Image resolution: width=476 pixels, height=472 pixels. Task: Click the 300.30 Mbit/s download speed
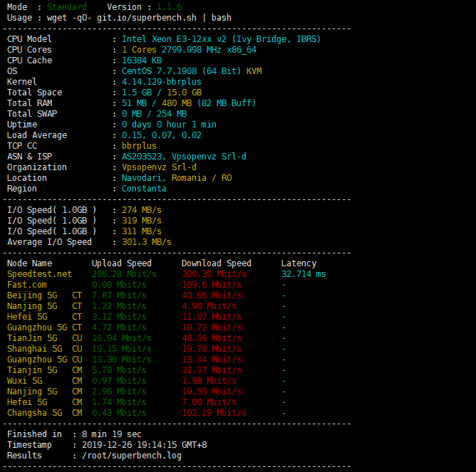[x=214, y=274]
